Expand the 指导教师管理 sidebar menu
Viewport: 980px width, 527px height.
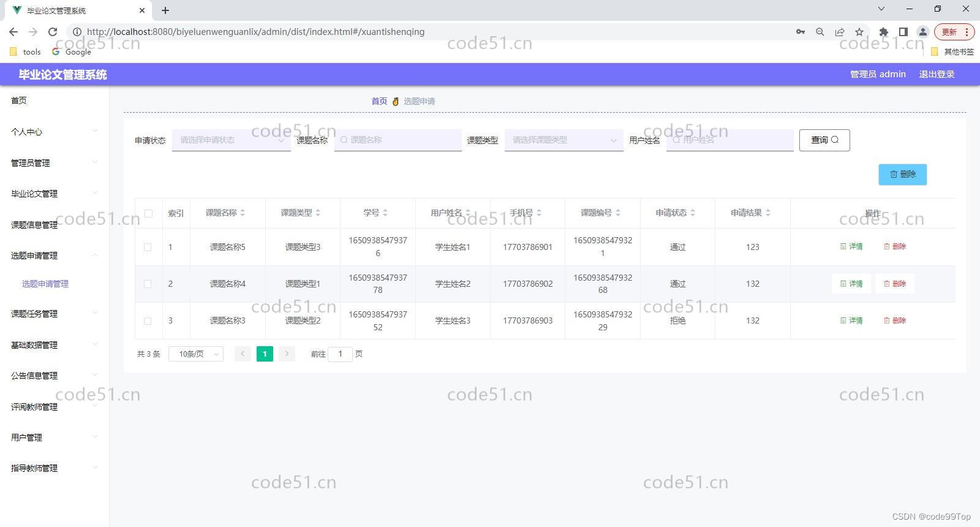[55, 468]
